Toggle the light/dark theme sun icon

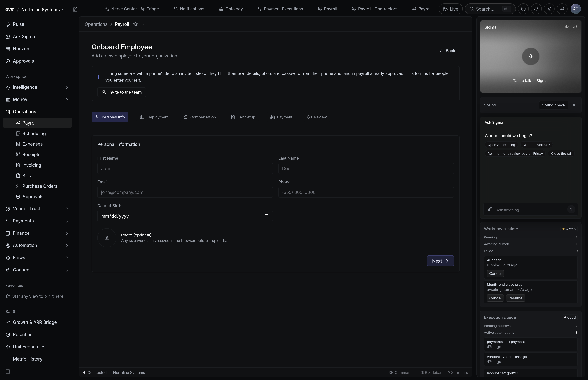tap(549, 9)
